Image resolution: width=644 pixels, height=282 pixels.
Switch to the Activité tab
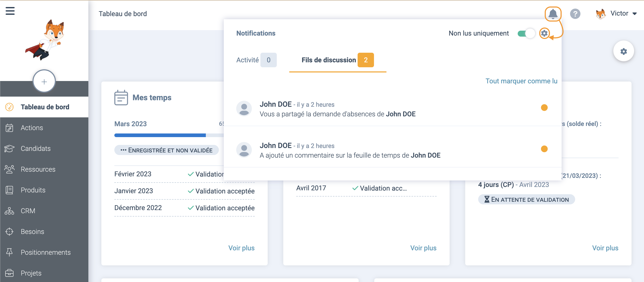click(x=256, y=60)
